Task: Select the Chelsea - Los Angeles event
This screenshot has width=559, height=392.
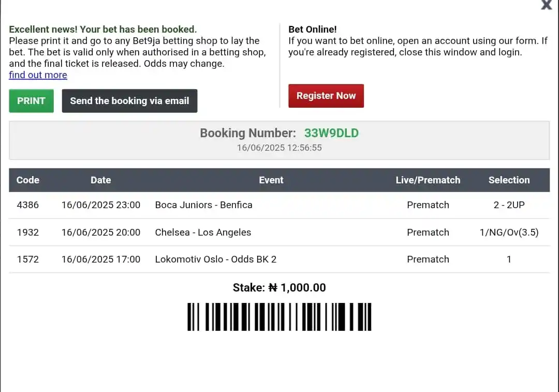Action: pyautogui.click(x=203, y=232)
